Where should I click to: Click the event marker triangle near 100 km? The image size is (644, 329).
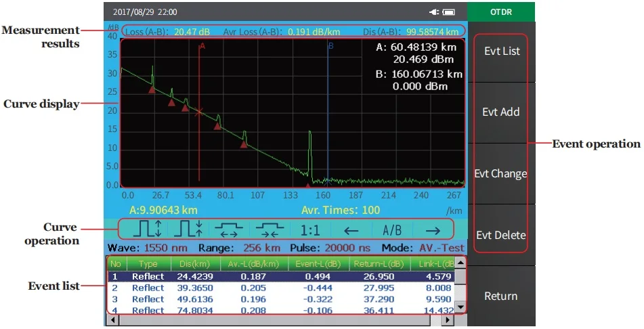[x=244, y=144]
